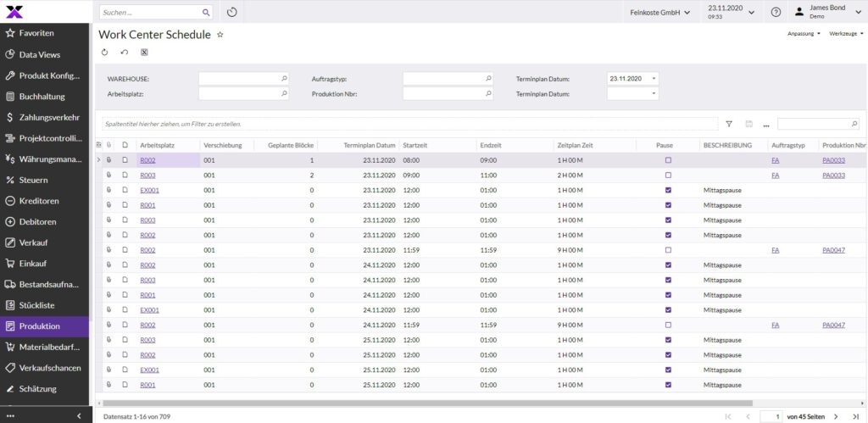Export to Excel toolbar icon
The image size is (868, 423).
[144, 53]
